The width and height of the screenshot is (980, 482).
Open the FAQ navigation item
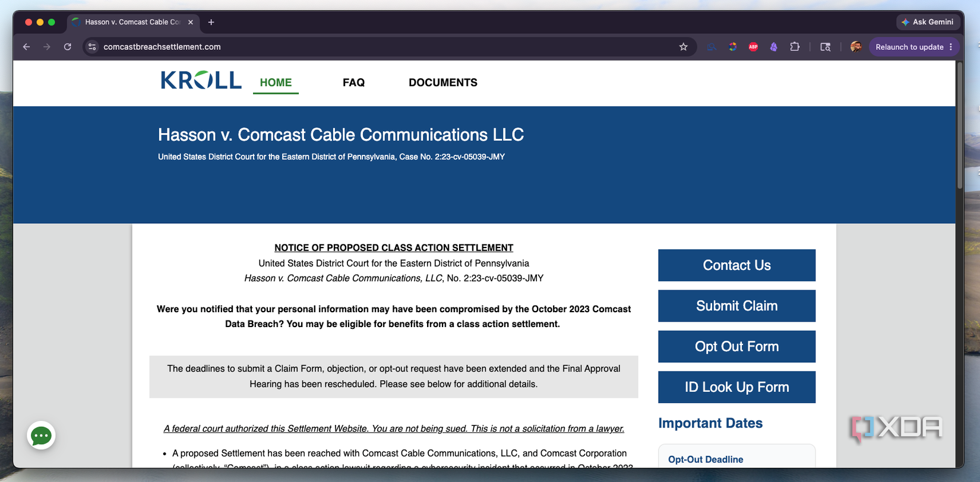tap(353, 83)
